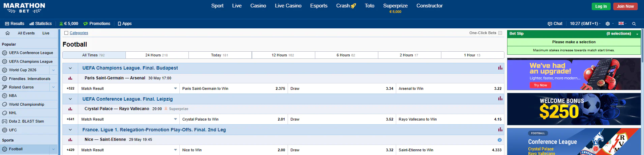
Task: Switch to the Today tab
Action: point(220,55)
